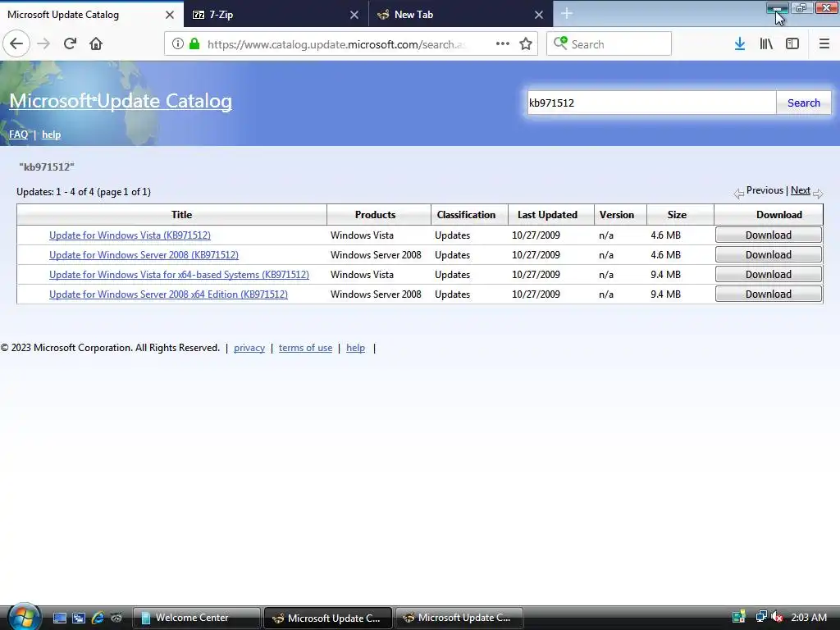Click Show Desktop quick launch icon

[59, 618]
